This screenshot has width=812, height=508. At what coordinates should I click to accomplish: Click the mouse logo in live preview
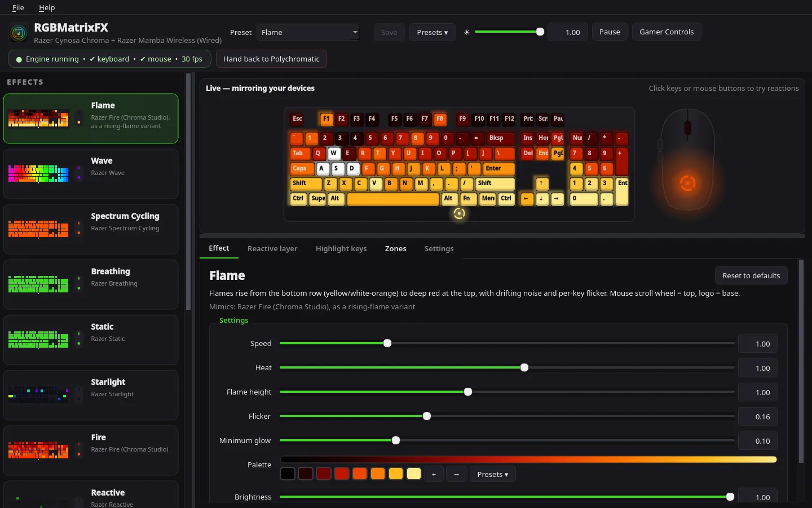pos(687,183)
